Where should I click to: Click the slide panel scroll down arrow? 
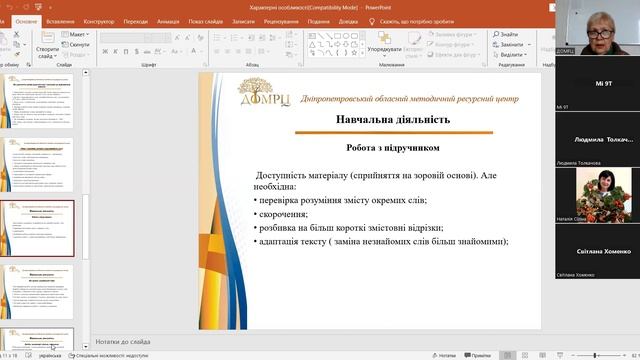(x=85, y=347)
